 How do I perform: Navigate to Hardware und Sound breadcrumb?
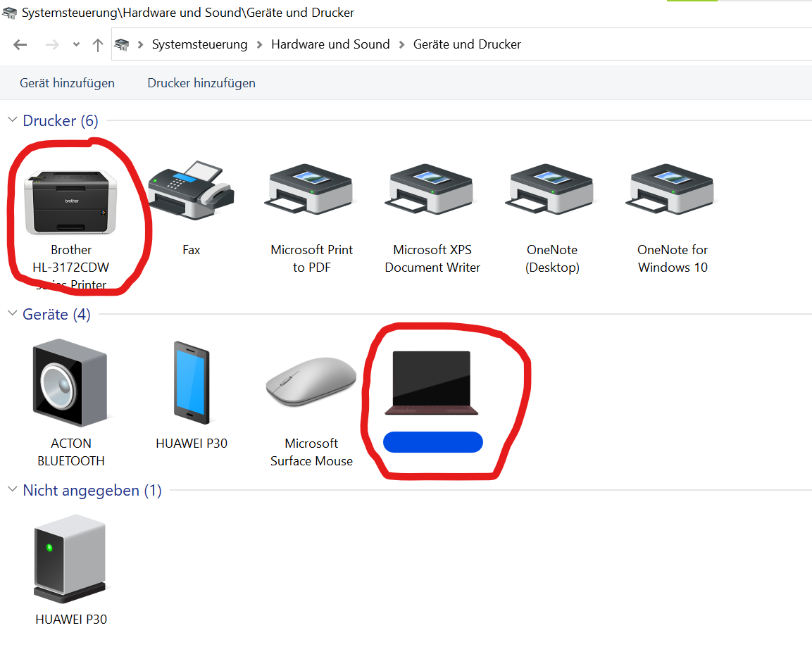330,44
